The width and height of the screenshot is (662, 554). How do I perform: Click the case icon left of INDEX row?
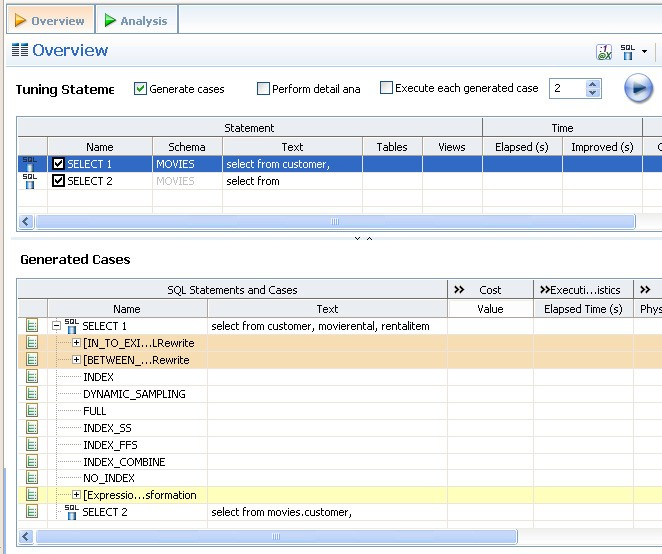[32, 377]
